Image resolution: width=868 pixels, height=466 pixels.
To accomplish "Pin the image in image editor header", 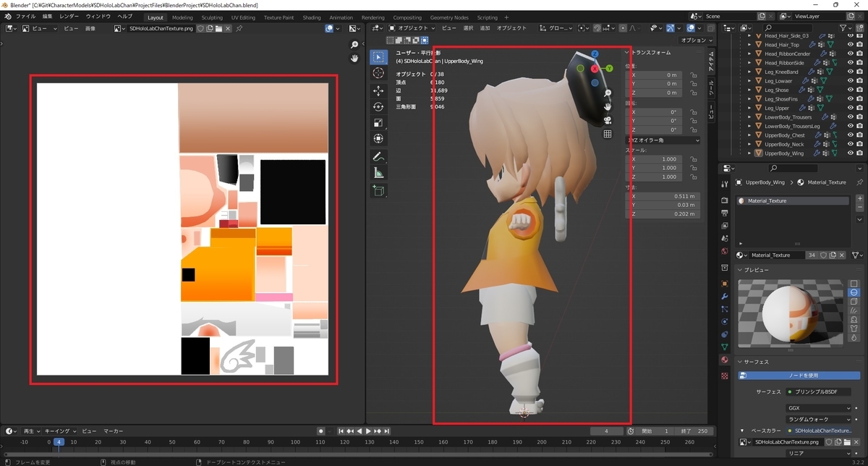I will point(239,29).
